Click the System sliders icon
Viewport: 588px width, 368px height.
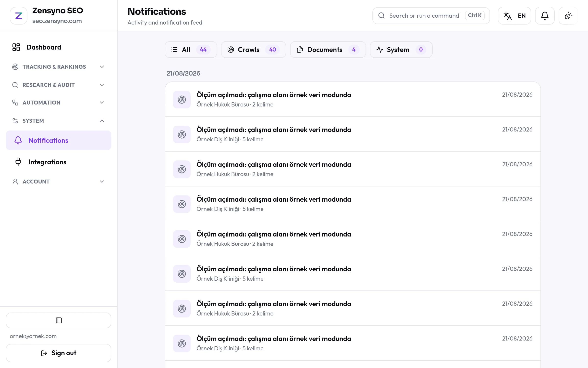click(x=15, y=121)
